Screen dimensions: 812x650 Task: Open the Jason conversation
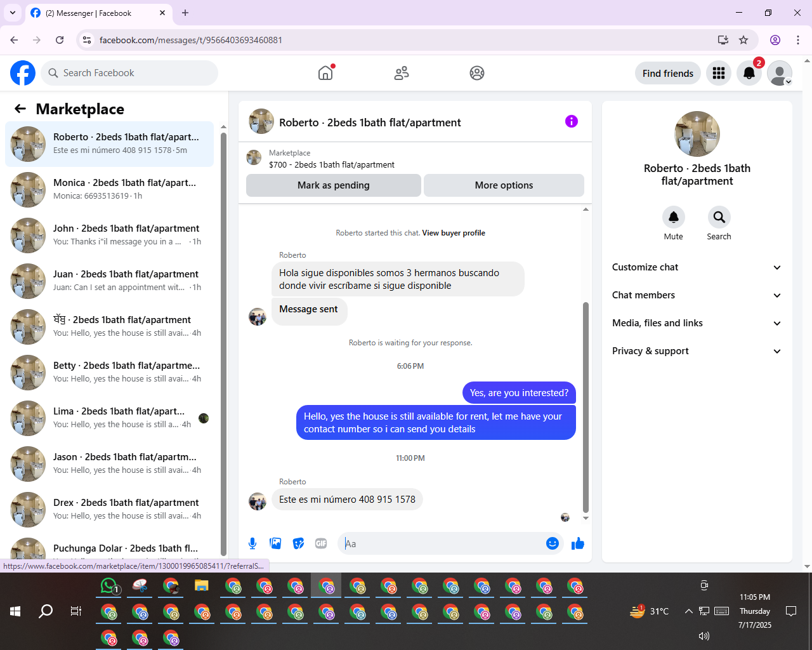tap(109, 463)
